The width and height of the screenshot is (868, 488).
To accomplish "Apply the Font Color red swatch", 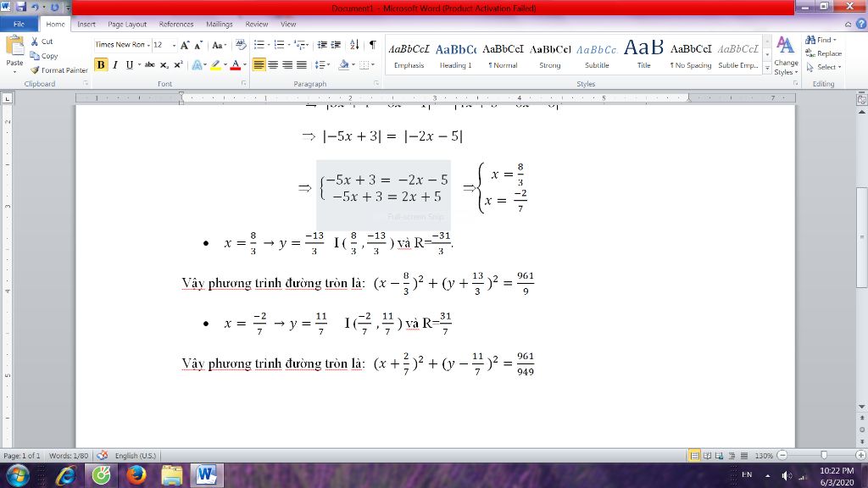I will [236, 64].
